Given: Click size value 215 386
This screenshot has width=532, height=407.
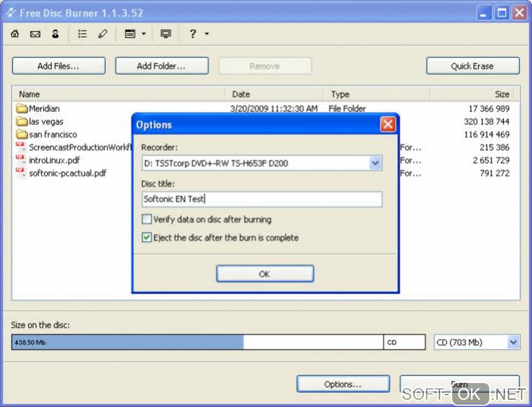Looking at the screenshot, I should click(x=494, y=147).
